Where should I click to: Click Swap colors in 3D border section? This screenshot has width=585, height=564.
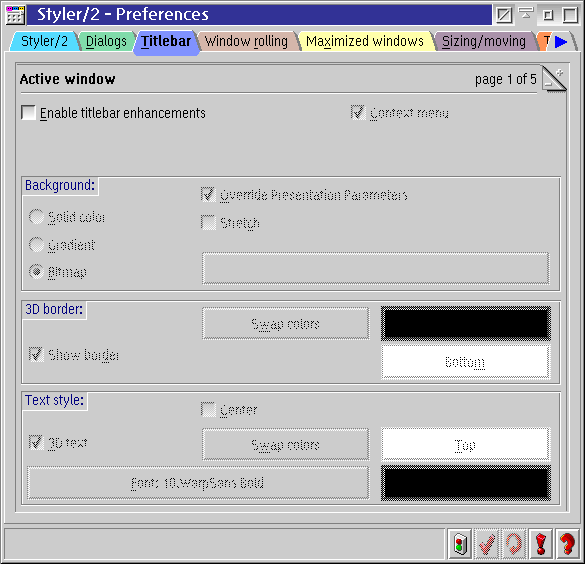point(286,323)
